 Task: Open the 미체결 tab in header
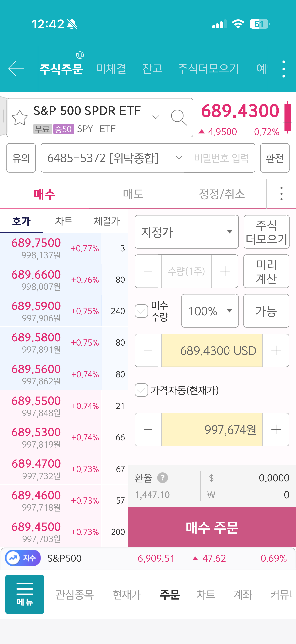[111, 69]
